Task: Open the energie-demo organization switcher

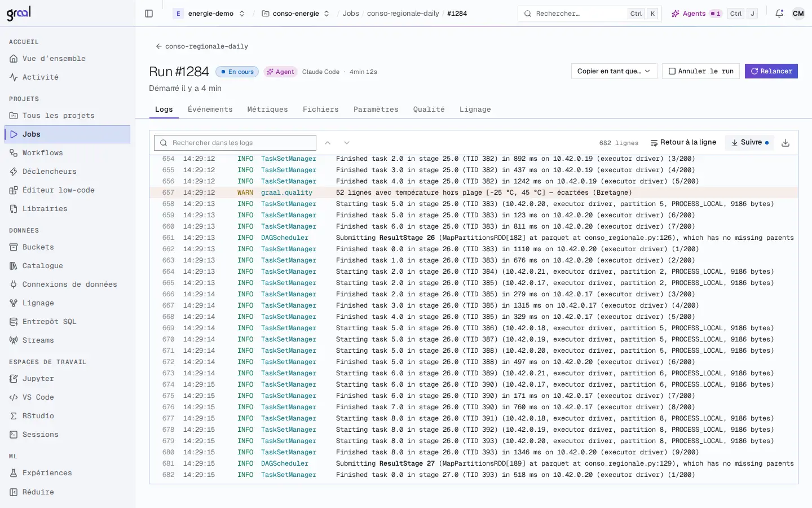Action: click(210, 14)
